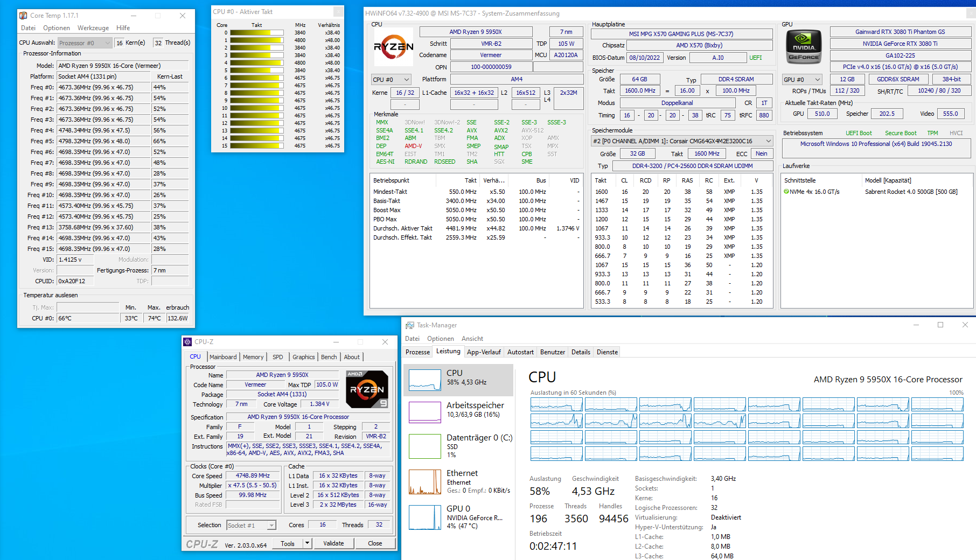Open the Socket #1 selection dropdown in CPU-Z

point(251,526)
